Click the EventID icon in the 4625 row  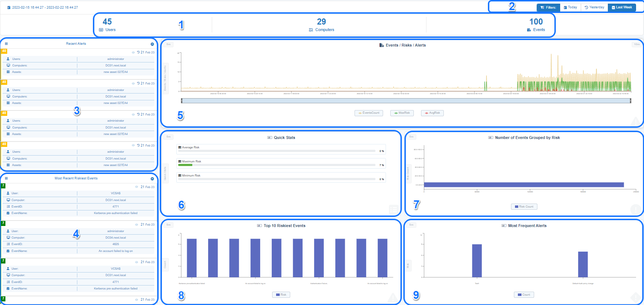(8, 244)
